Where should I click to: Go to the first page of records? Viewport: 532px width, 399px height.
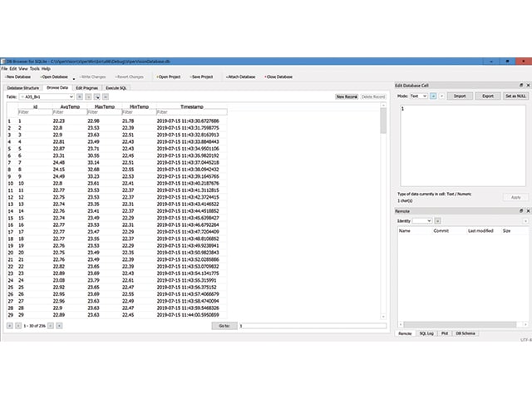click(10, 326)
